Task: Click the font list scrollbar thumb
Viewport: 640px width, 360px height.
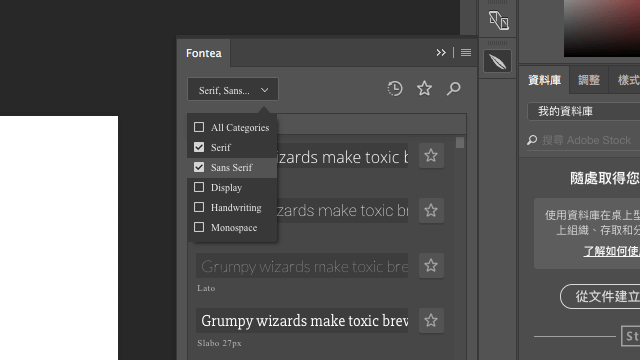Action: tap(460, 142)
